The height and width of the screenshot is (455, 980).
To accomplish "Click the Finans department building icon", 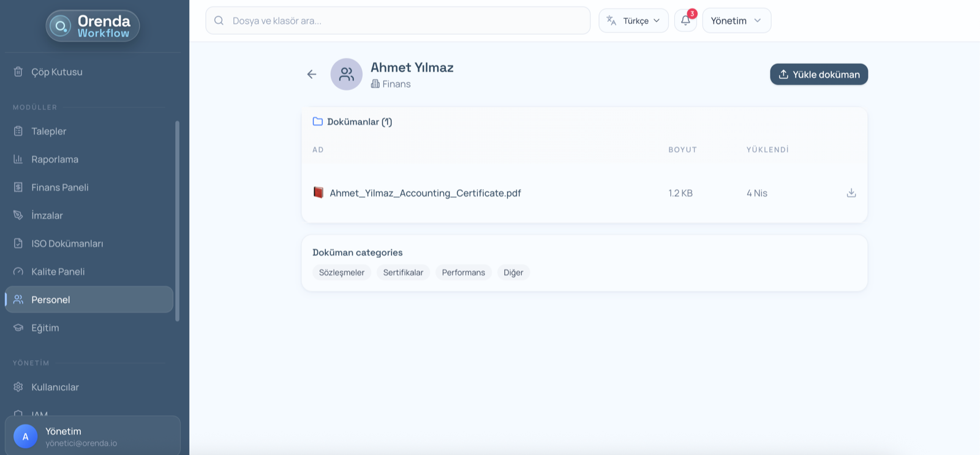I will (375, 84).
